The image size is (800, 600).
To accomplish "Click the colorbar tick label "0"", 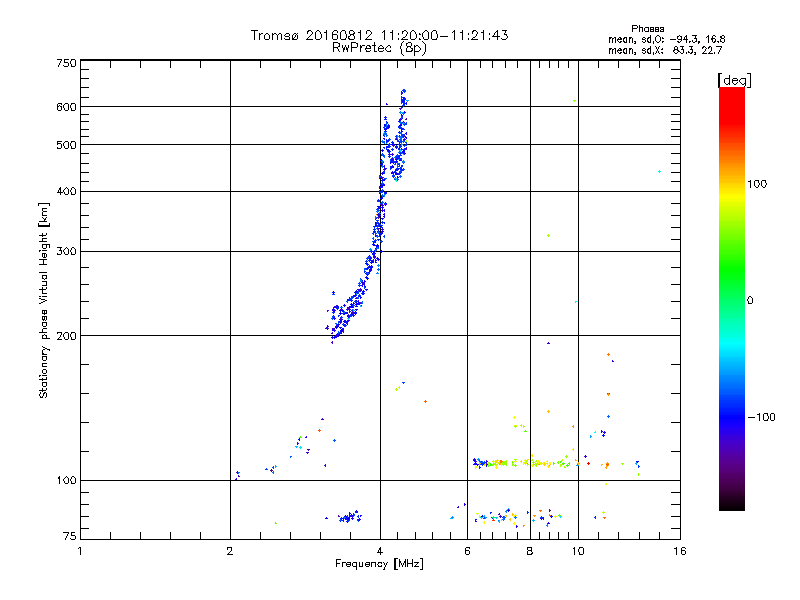I will [x=750, y=301].
